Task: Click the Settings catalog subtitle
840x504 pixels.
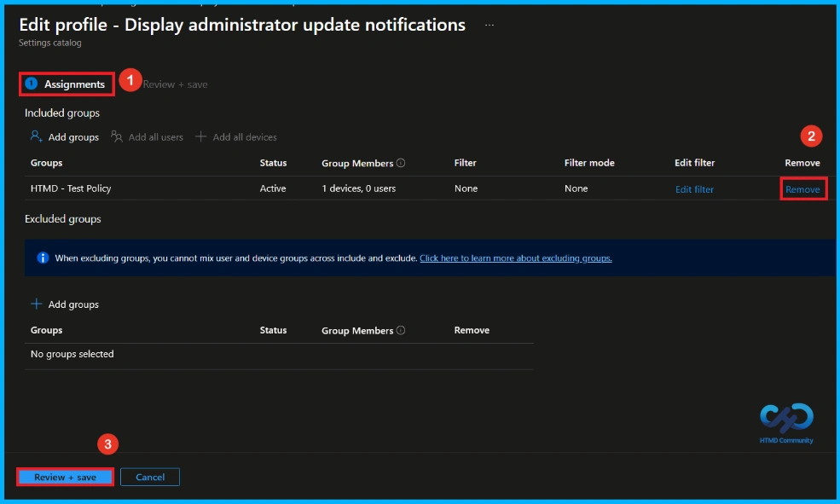Action: click(x=49, y=43)
